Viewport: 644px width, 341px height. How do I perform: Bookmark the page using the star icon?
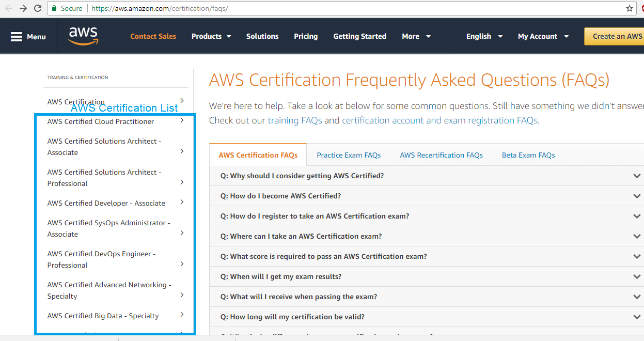[x=629, y=8]
